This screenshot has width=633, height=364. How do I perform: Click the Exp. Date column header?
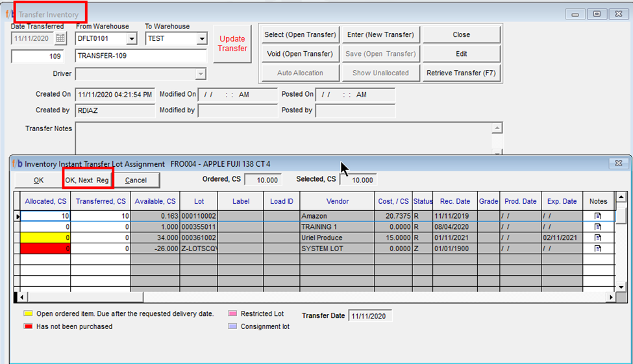click(561, 201)
